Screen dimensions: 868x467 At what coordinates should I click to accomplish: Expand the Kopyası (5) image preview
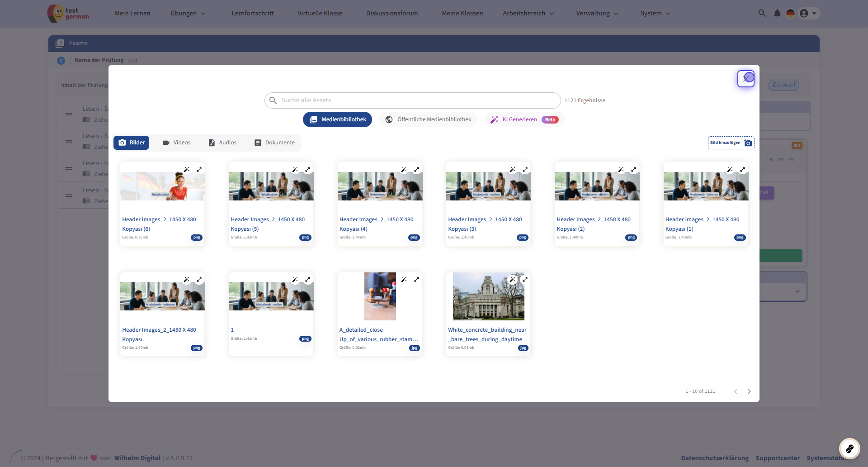click(307, 170)
